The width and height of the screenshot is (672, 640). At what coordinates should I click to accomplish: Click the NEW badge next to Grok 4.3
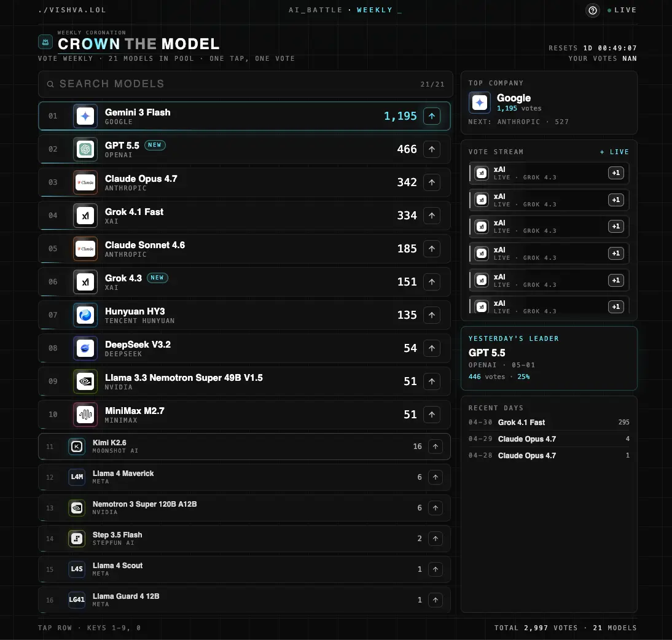[157, 278]
